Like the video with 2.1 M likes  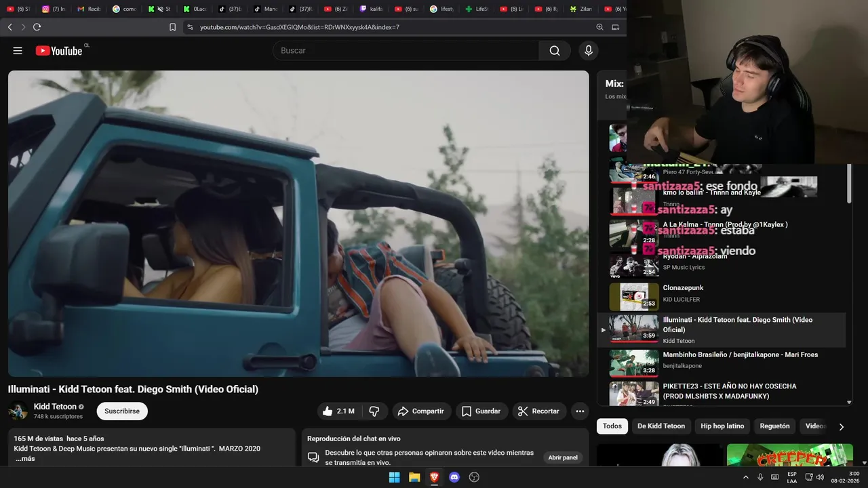[338, 411]
